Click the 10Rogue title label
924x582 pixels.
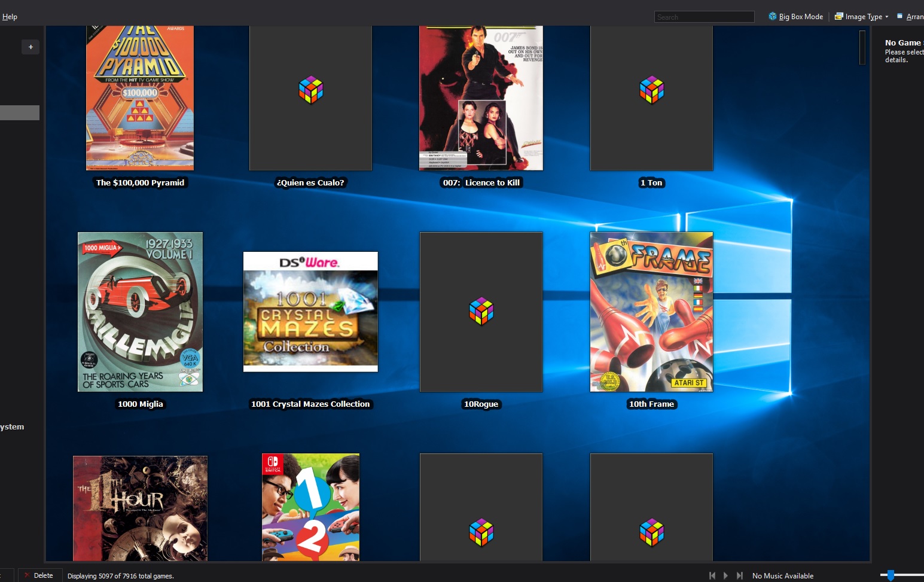tap(481, 404)
